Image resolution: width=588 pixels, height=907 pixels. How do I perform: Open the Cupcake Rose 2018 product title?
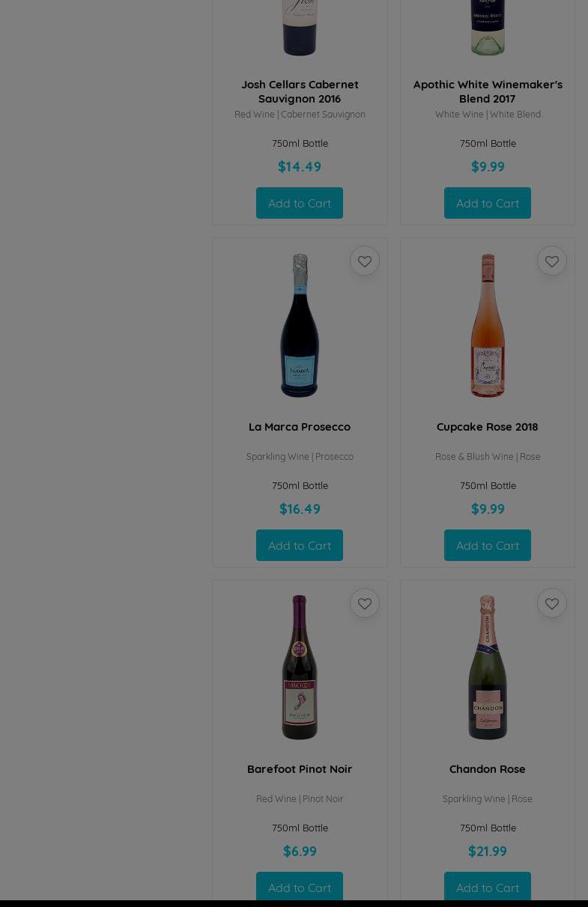(488, 427)
